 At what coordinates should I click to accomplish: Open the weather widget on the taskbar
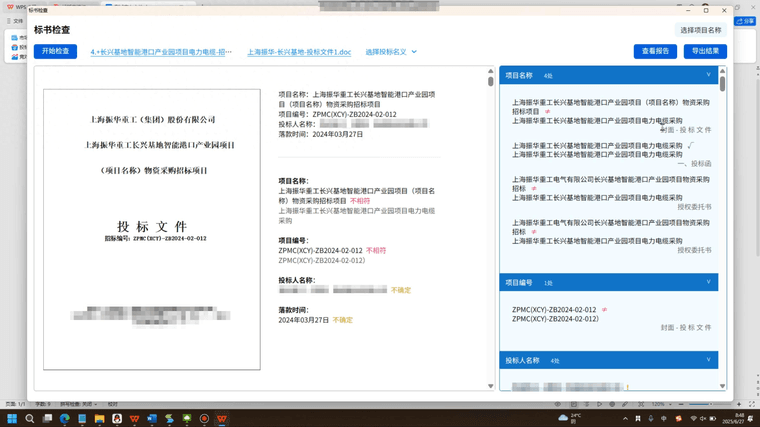coord(570,418)
